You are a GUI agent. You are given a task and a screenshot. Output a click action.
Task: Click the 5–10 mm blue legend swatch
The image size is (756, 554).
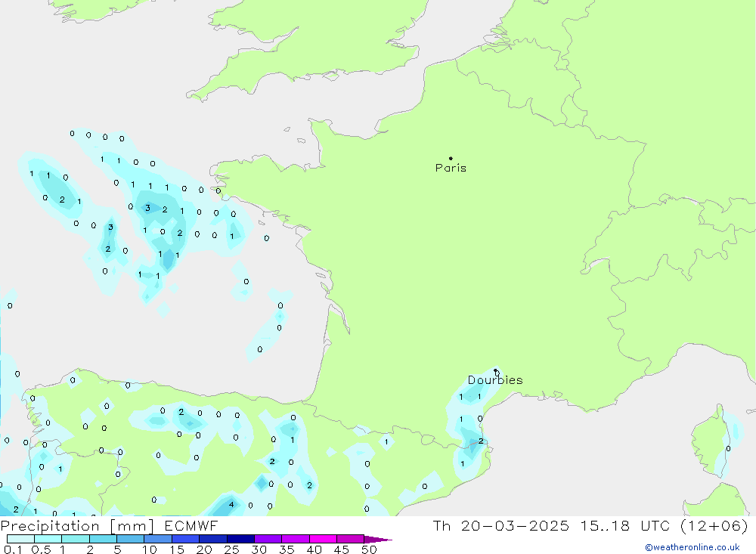click(131, 539)
